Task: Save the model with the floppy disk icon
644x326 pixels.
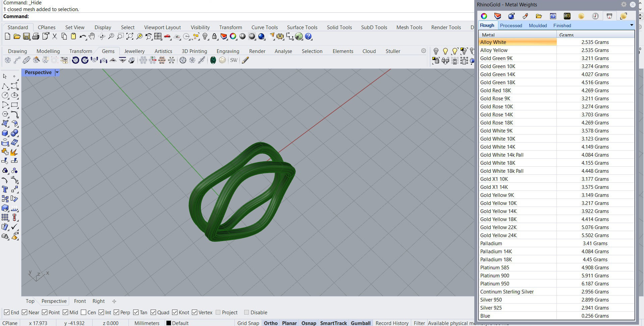Action: click(x=26, y=37)
